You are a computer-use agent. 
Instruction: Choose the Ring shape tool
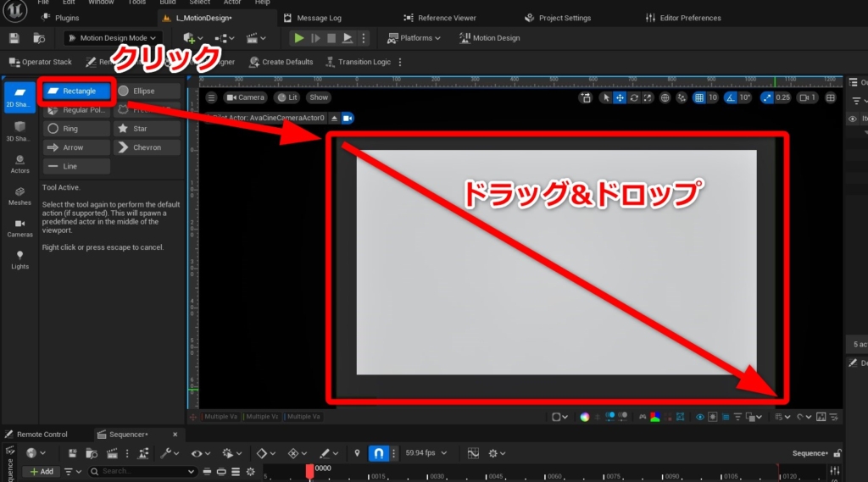76,129
